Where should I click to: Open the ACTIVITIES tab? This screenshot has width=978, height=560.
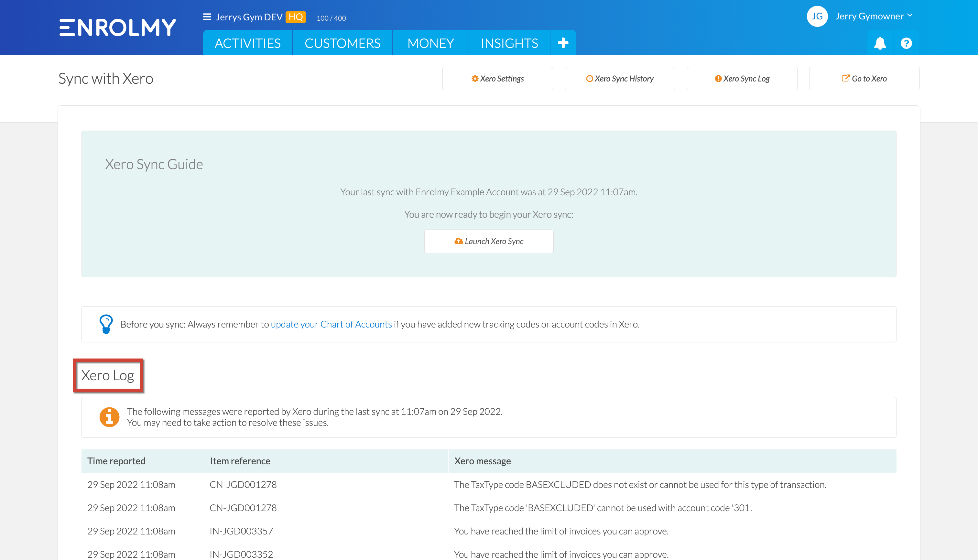248,43
